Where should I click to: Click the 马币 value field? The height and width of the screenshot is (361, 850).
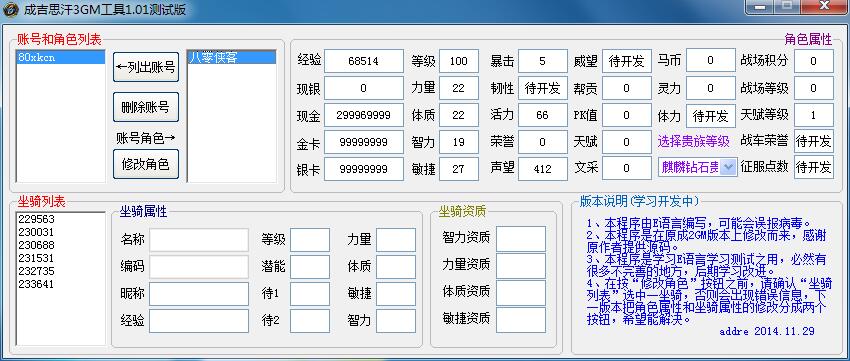pos(711,61)
